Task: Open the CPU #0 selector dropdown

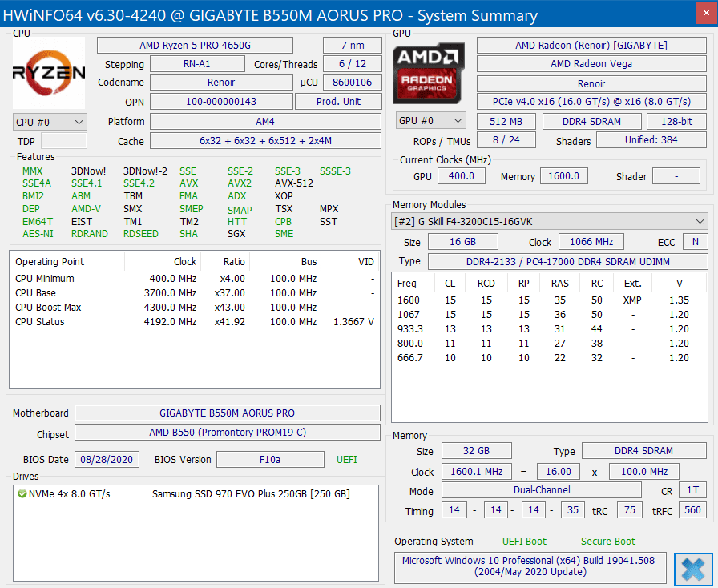Action: pyautogui.click(x=50, y=123)
